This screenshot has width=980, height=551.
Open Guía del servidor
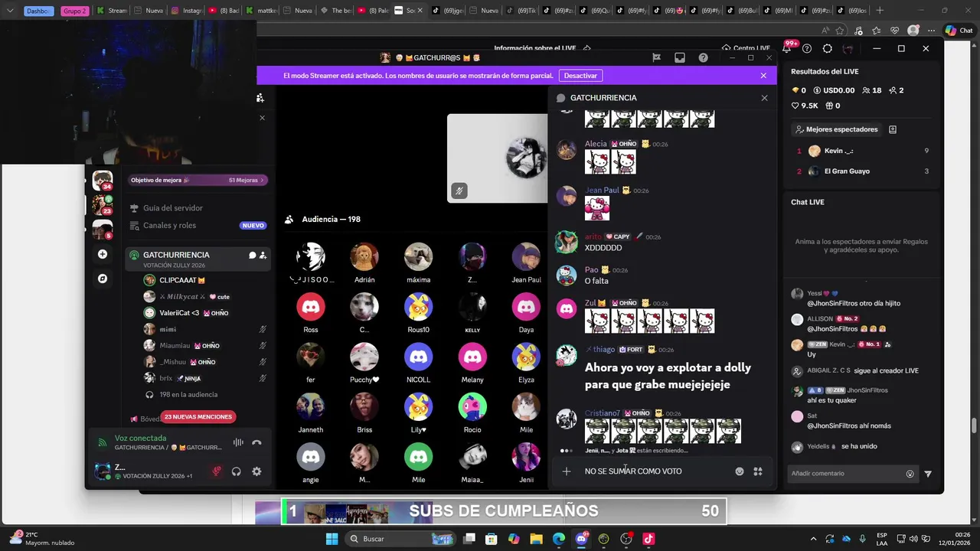coord(173,208)
